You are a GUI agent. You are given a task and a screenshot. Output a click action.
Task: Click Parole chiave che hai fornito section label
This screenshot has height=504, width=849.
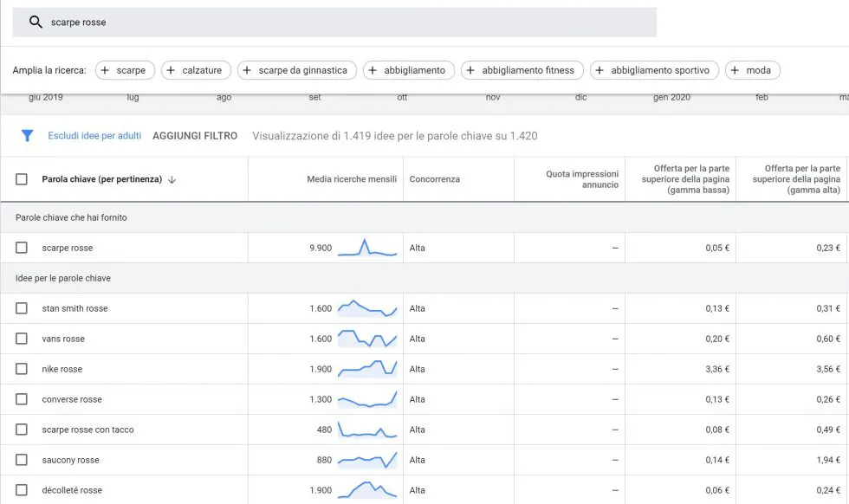pyautogui.click(x=71, y=217)
